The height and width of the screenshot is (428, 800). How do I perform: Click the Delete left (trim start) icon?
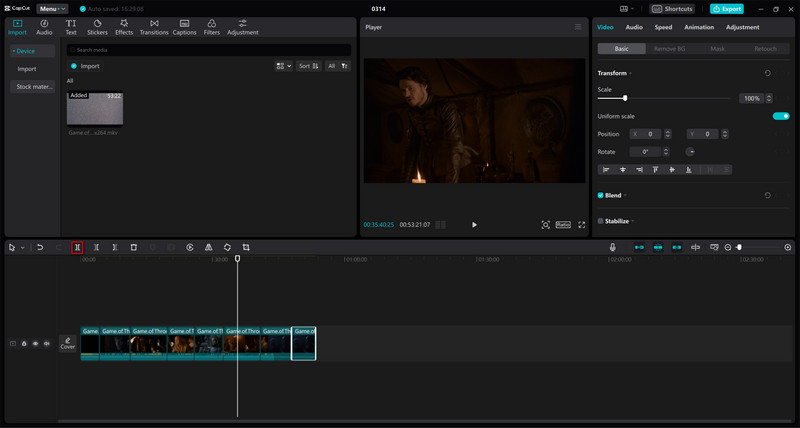[96, 247]
